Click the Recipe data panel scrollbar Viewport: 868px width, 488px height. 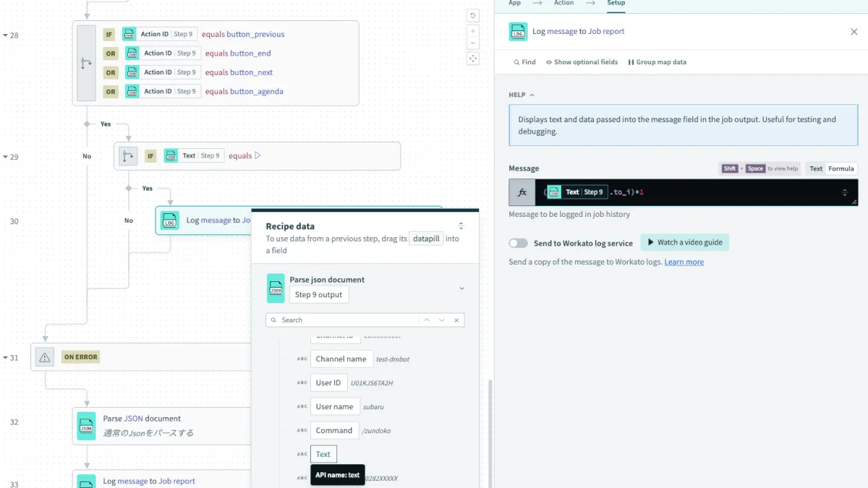(x=491, y=434)
